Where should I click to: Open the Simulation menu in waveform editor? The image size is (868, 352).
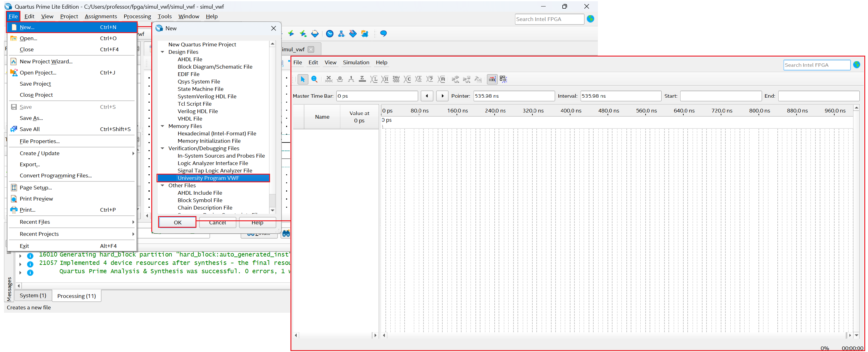pos(356,62)
